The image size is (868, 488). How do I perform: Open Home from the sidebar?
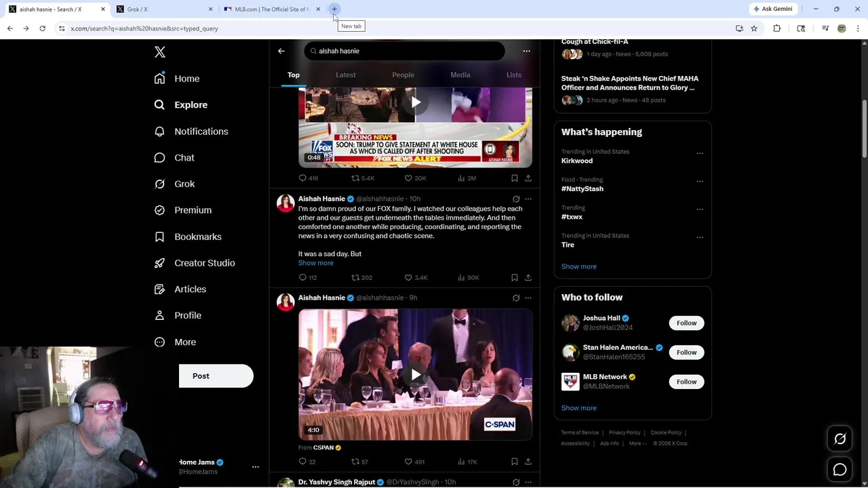pos(177,79)
